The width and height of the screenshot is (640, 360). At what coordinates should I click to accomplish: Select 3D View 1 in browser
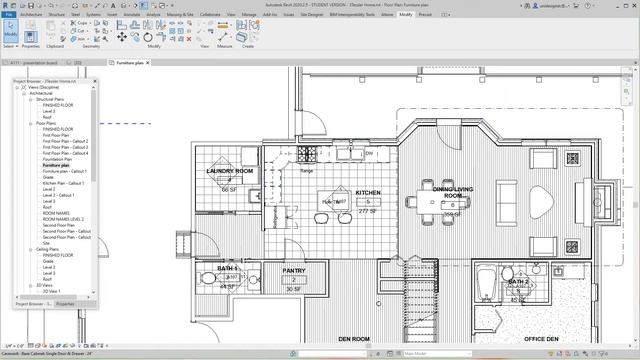click(51, 291)
